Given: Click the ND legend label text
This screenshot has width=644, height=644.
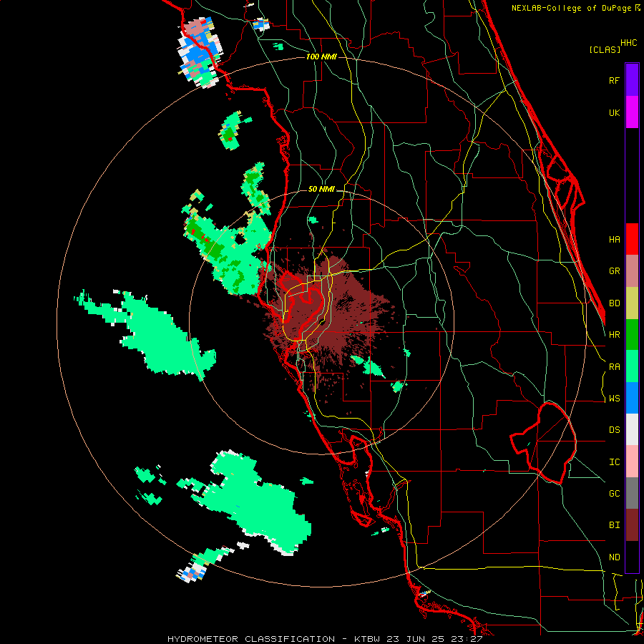Looking at the screenshot, I should [614, 557].
